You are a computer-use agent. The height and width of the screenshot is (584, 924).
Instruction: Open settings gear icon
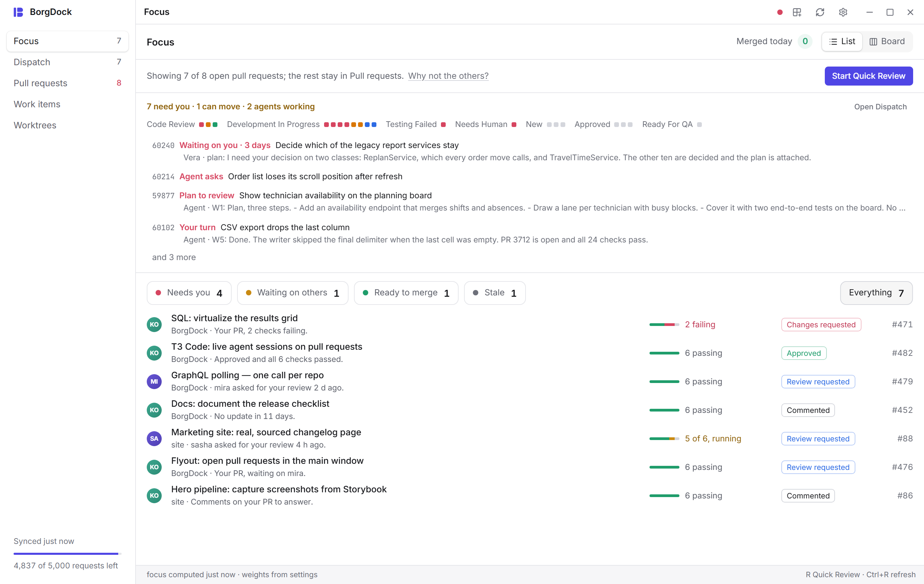click(843, 12)
